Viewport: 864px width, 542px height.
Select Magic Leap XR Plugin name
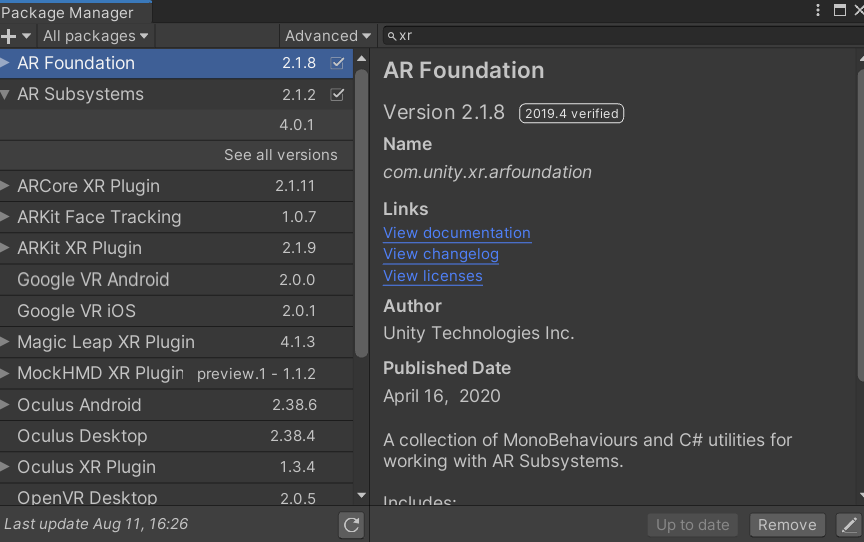click(x=106, y=342)
